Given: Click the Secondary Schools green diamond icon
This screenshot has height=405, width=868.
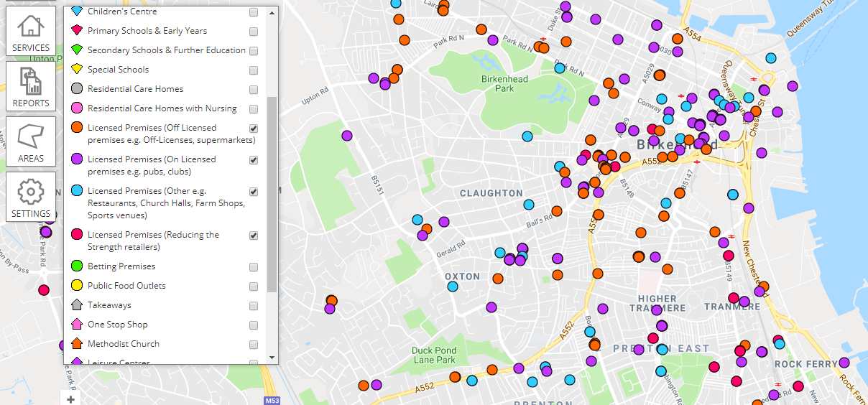Looking at the screenshot, I should tap(77, 50).
